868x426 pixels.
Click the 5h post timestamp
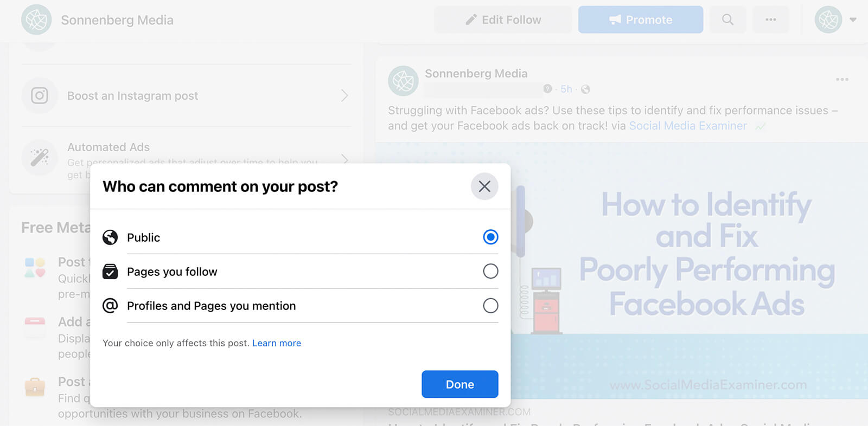pyautogui.click(x=566, y=89)
